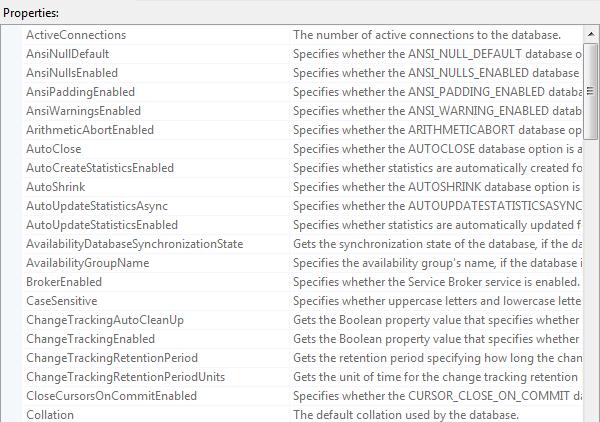Select the AnsiNullsEnabled property
600x422 pixels.
pyautogui.click(x=72, y=73)
